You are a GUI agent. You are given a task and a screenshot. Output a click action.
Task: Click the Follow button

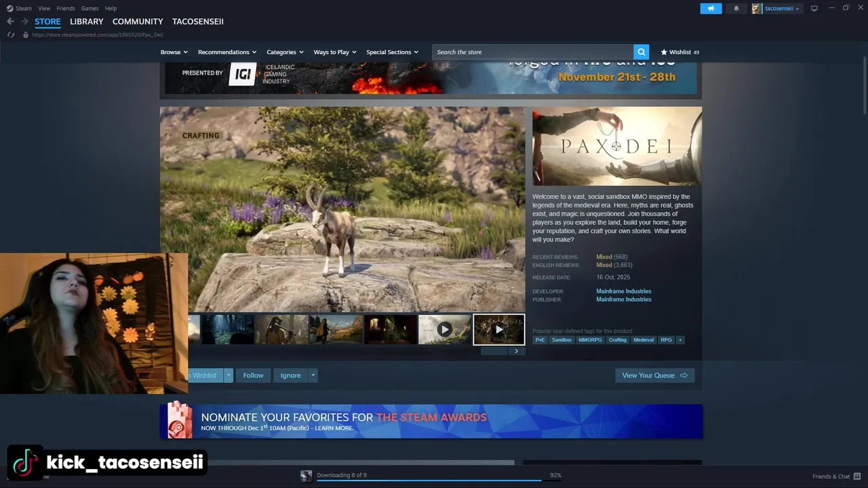[x=253, y=375]
